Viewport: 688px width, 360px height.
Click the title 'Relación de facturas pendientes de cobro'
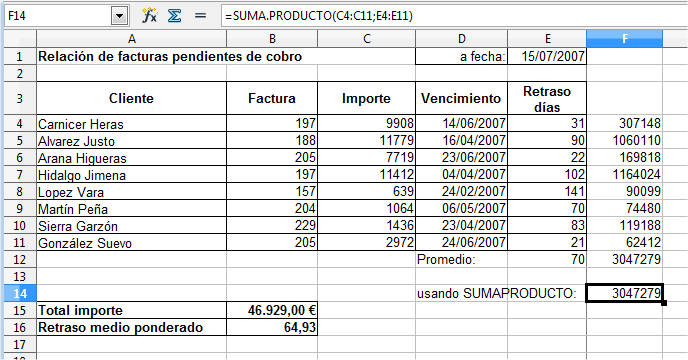pos(170,57)
